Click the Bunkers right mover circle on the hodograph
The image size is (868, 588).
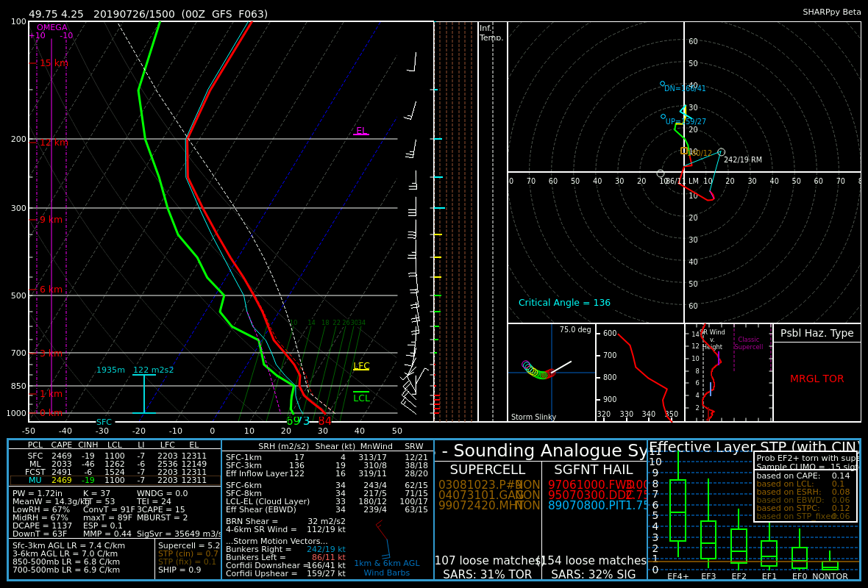[721, 152]
